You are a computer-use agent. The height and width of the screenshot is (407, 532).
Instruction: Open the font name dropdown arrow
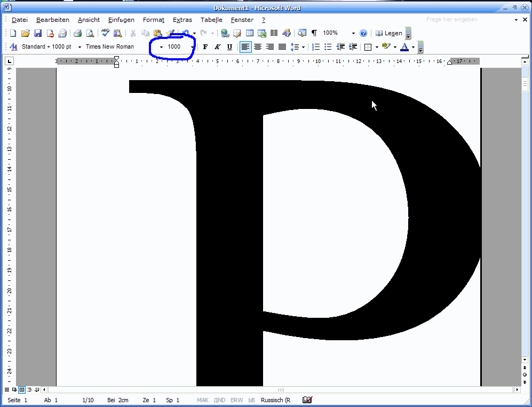coord(161,47)
